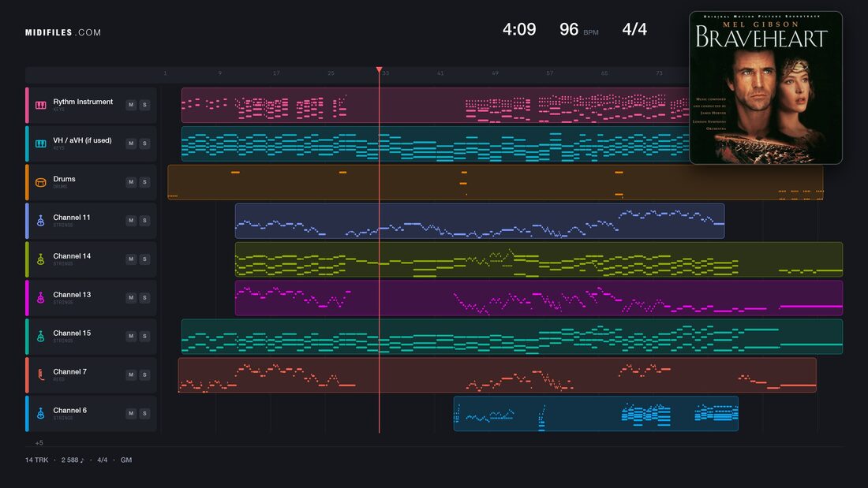Select the Channel 11 MIDI clip
This screenshot has width=868, height=488.
(480, 221)
